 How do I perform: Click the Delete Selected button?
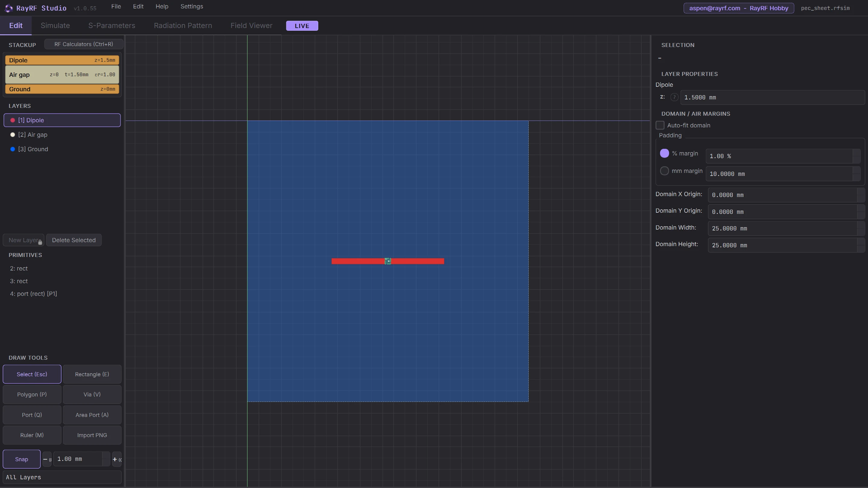point(74,240)
